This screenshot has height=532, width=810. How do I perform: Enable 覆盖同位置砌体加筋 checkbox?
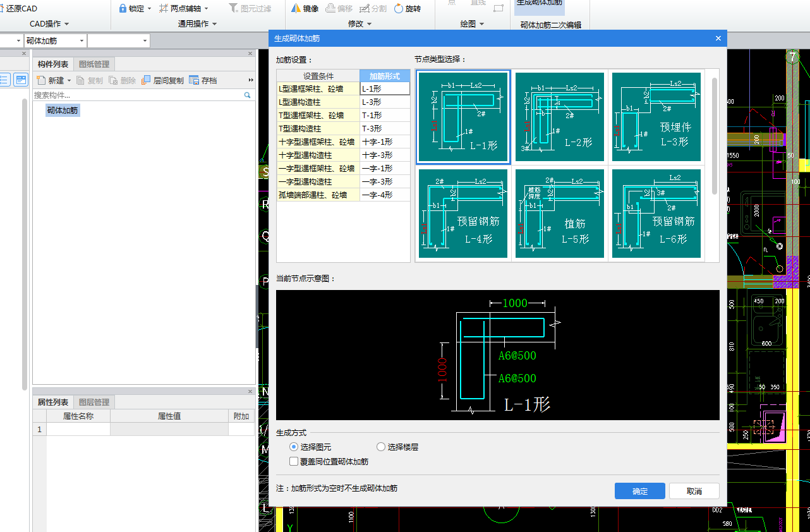pyautogui.click(x=294, y=462)
